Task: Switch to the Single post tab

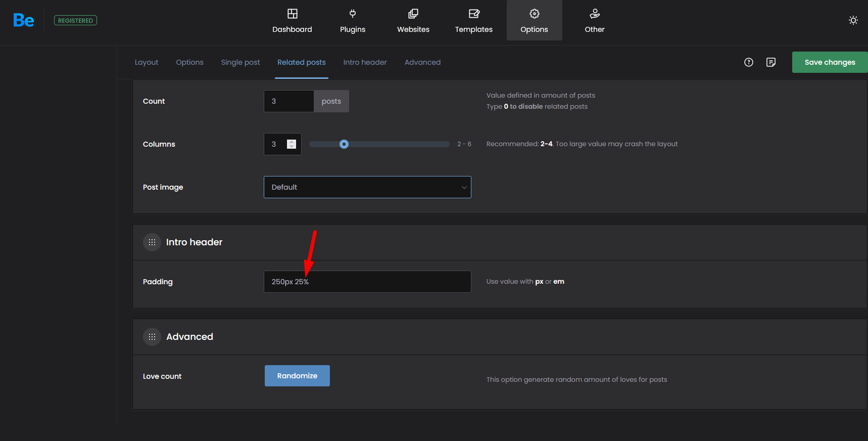Action: click(x=240, y=62)
